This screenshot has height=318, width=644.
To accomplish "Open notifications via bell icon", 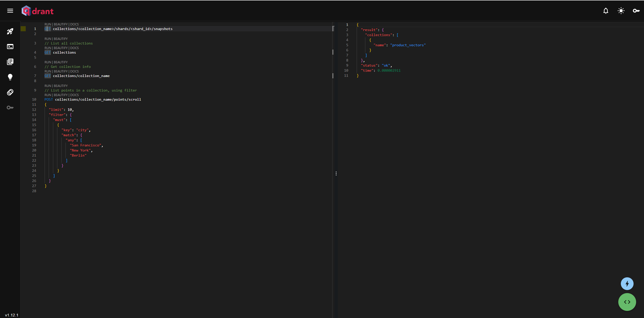I will [606, 11].
